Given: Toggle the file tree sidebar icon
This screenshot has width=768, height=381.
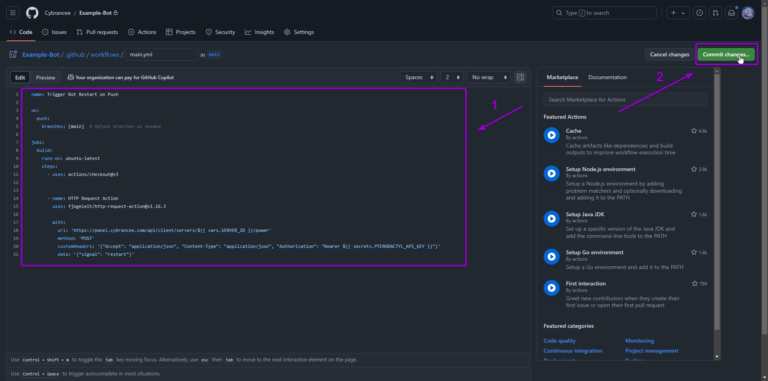Looking at the screenshot, I should click(13, 54).
